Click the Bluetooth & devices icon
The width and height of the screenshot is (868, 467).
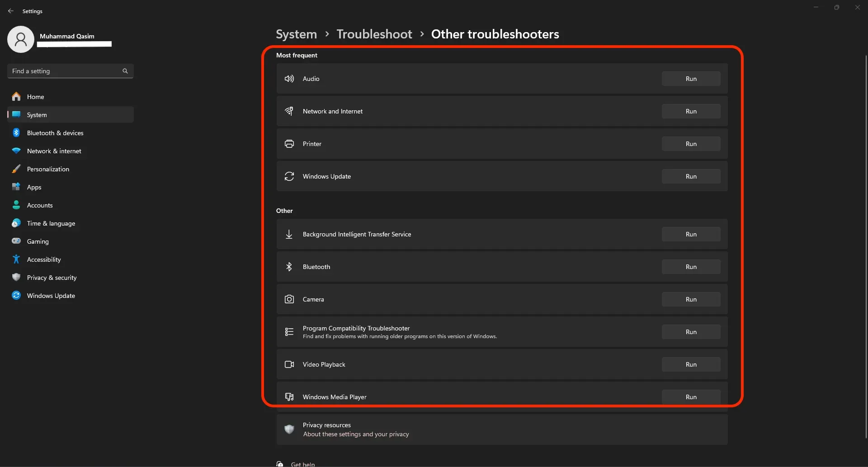pyautogui.click(x=16, y=132)
